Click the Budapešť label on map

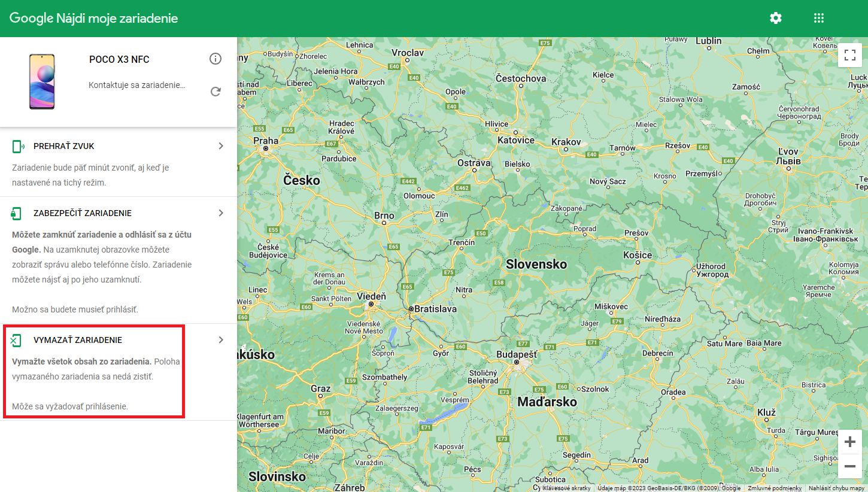pos(517,354)
